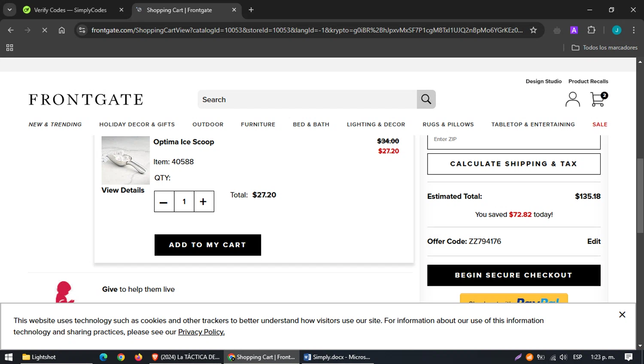Open the shopping cart icon
Image resolution: width=644 pixels, height=364 pixels.
click(598, 99)
